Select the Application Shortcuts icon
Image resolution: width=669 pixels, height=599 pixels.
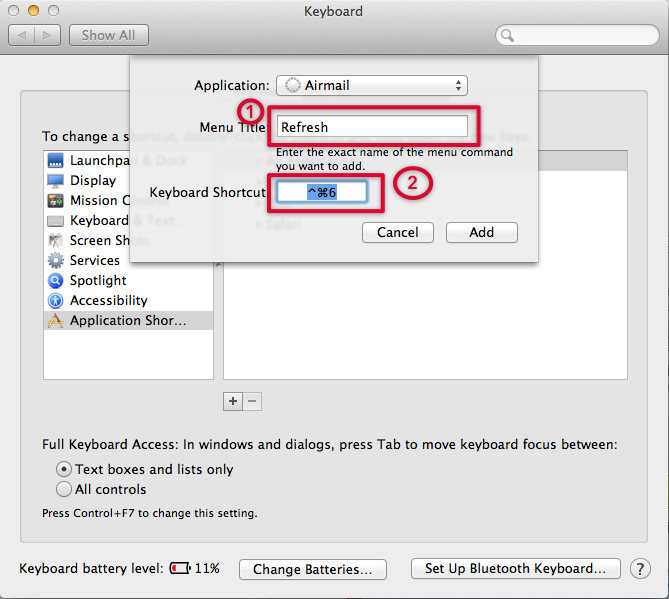coord(55,321)
